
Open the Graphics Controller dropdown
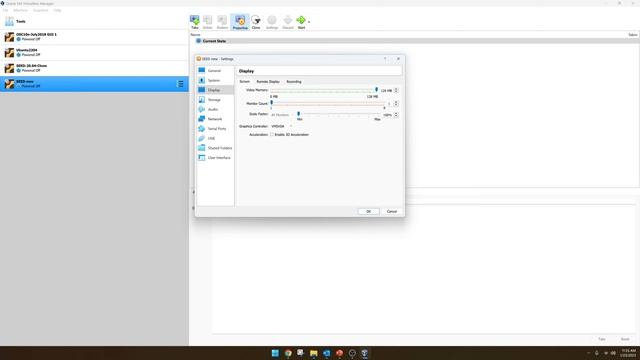pyautogui.click(x=282, y=127)
